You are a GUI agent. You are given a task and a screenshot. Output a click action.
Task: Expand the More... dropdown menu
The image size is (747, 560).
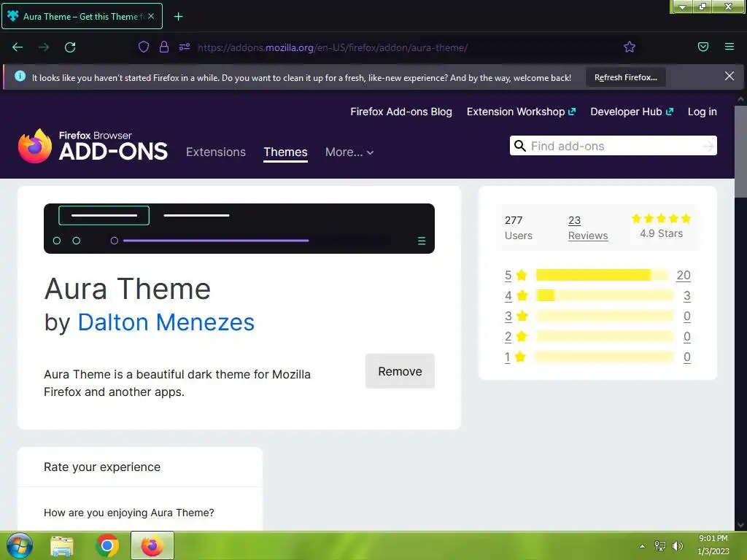349,152
